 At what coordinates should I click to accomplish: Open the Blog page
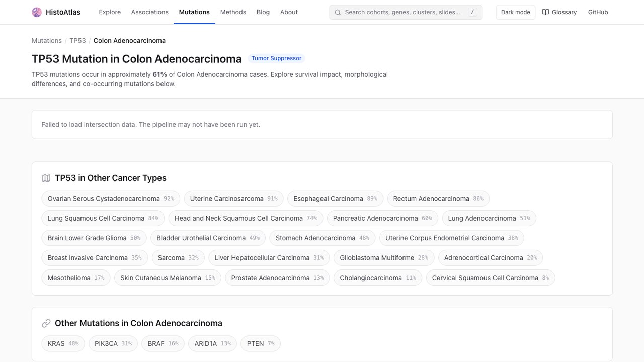[263, 12]
